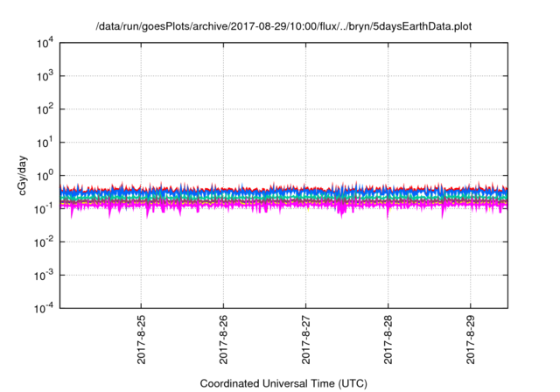
Task: Click the 10^0 y-axis tick label
Action: point(45,176)
